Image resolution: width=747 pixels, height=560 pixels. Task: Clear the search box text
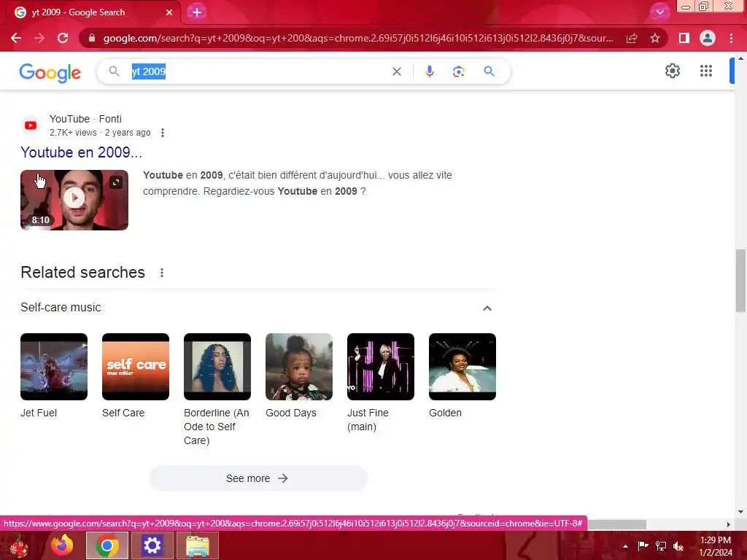[396, 71]
